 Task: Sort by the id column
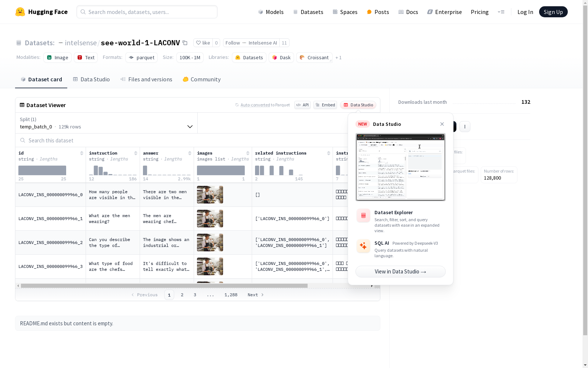[x=82, y=153]
